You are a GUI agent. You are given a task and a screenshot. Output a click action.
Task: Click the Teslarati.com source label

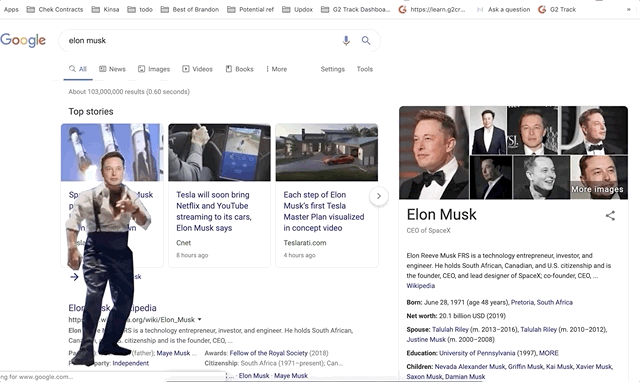tap(305, 243)
